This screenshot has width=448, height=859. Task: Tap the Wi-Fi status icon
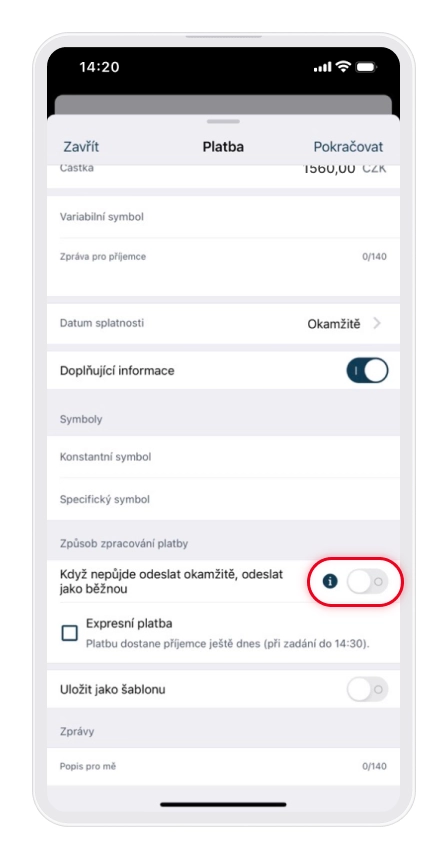tap(343, 67)
